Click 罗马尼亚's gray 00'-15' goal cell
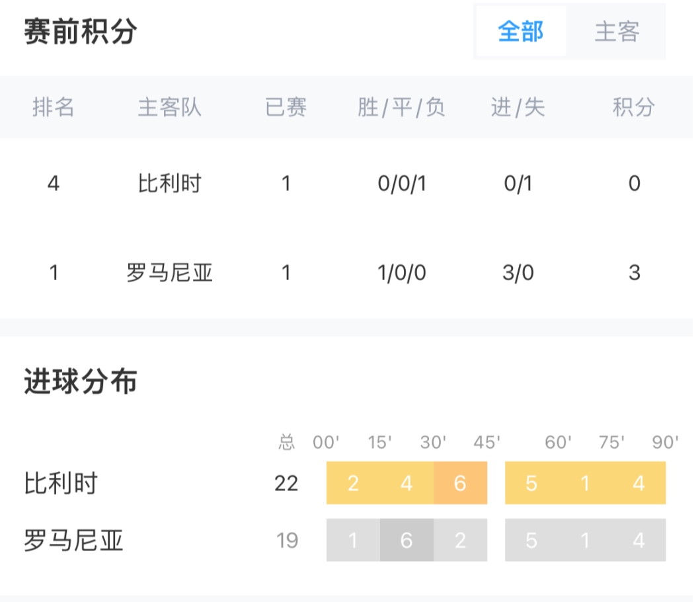 pyautogui.click(x=353, y=541)
